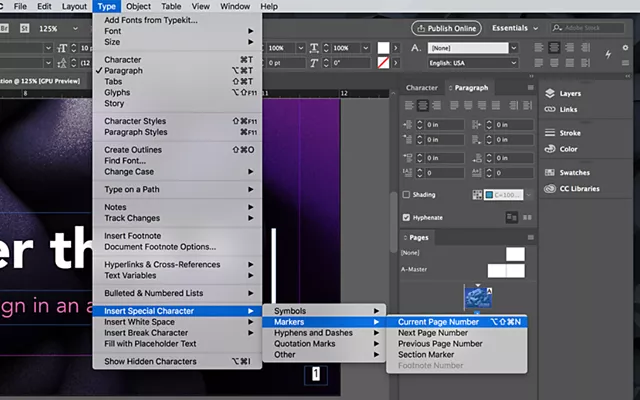
Task: Click the Publish Online button
Action: pos(444,28)
